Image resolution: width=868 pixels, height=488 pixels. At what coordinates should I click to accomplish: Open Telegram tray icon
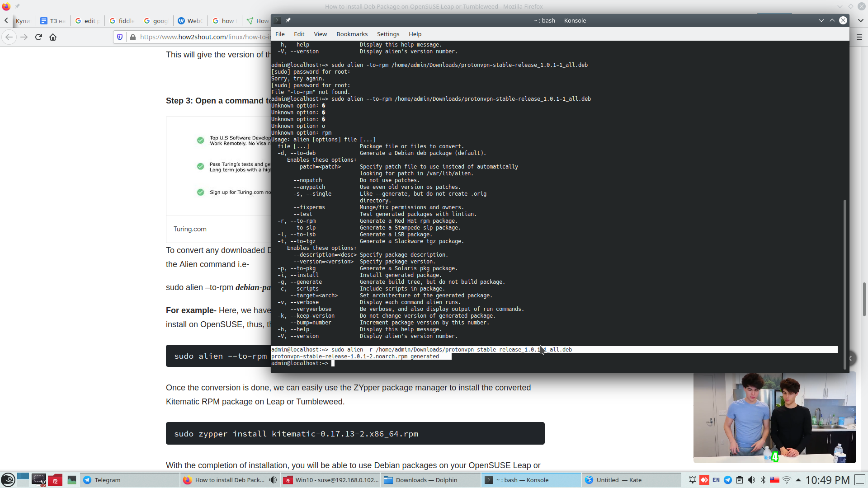728,480
